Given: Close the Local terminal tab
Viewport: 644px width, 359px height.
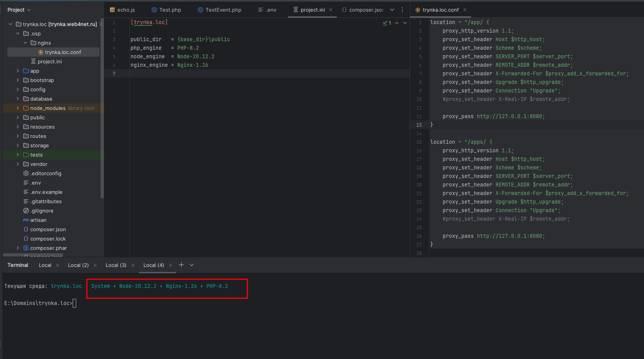Looking at the screenshot, I should pos(58,265).
